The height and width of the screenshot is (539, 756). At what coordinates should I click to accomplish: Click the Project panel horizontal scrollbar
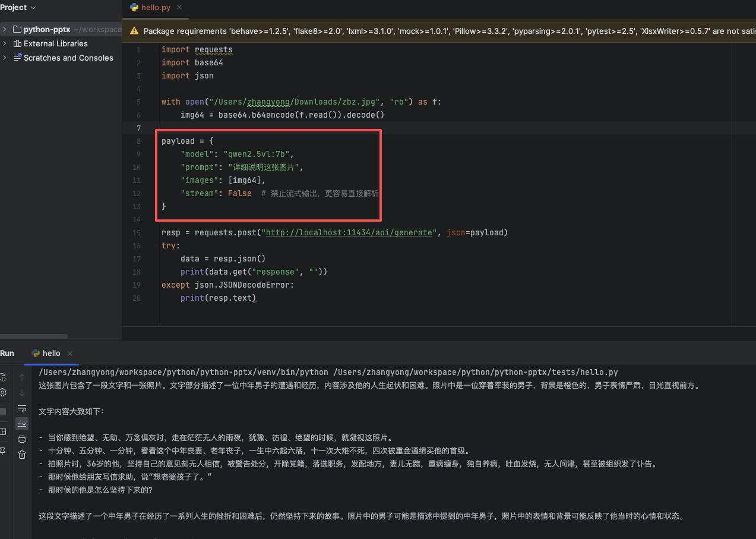tap(34, 336)
